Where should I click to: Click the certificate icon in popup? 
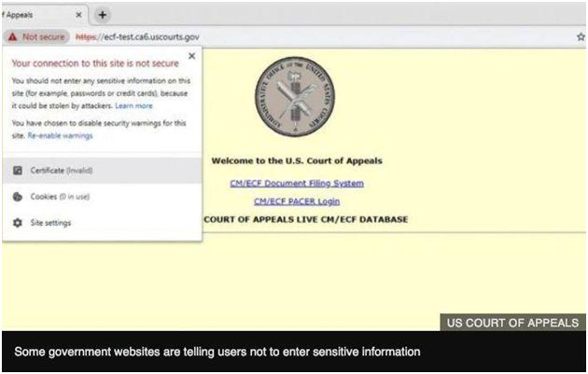coord(18,170)
